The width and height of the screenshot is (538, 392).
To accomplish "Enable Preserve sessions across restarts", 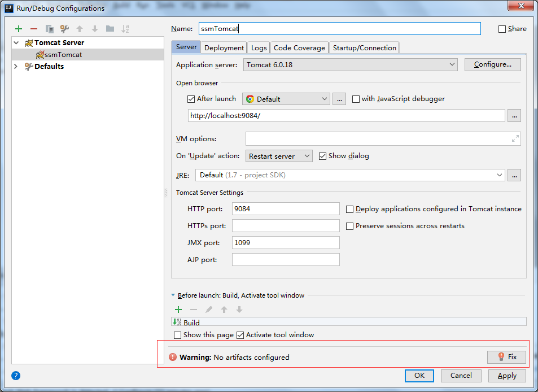I will click(349, 226).
